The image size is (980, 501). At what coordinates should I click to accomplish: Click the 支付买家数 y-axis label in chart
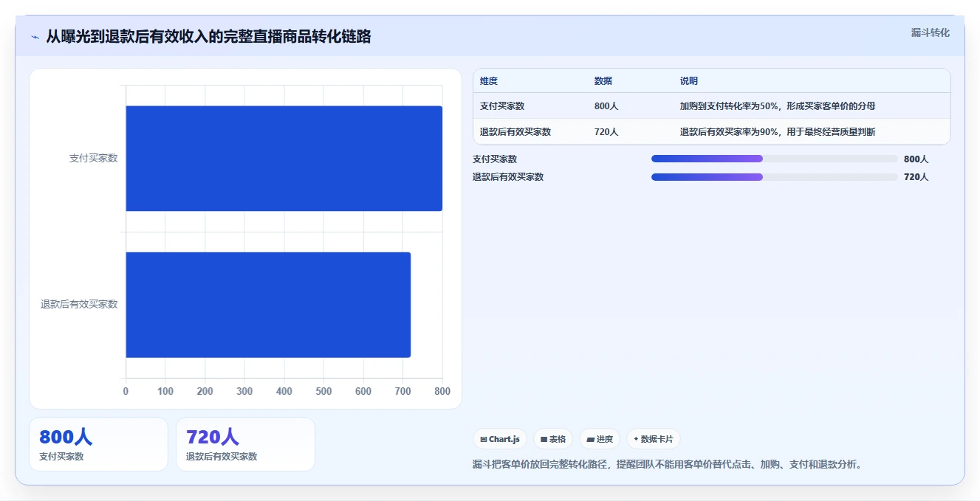tap(93, 158)
